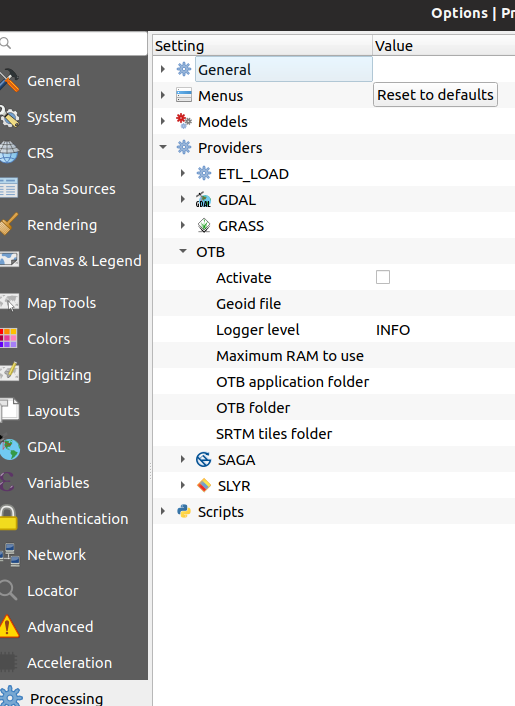Screen dimensions: 515x706
Task: Select the Rendering brush icon
Action: 9,224
